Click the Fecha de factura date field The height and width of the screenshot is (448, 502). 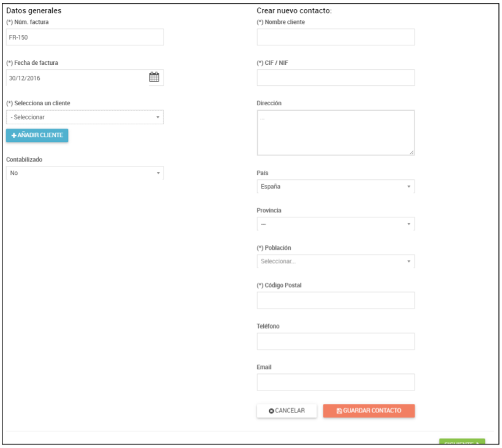coord(77,78)
